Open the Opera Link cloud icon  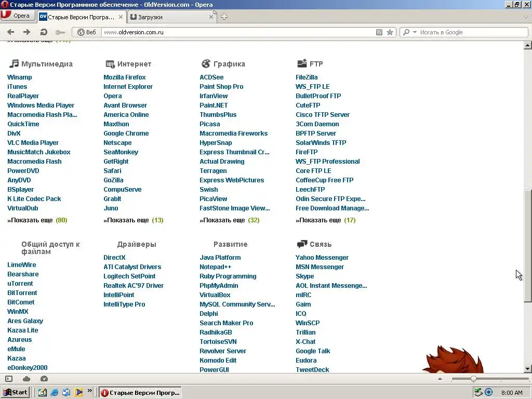pyautogui.click(x=26, y=379)
